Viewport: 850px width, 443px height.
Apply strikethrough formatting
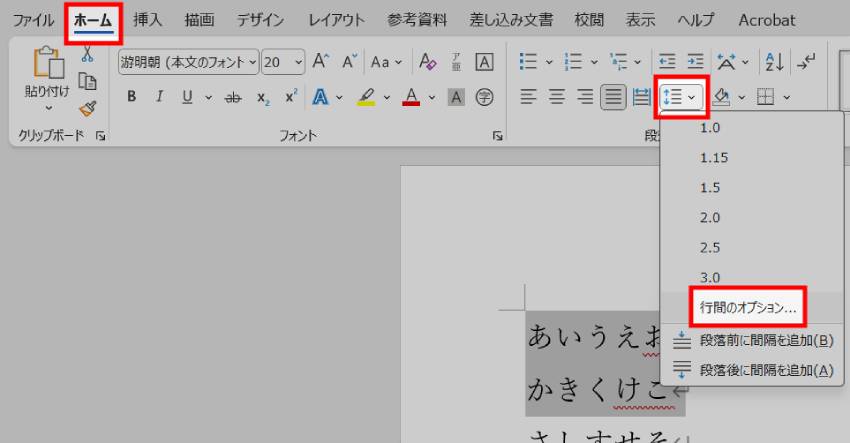tap(233, 98)
